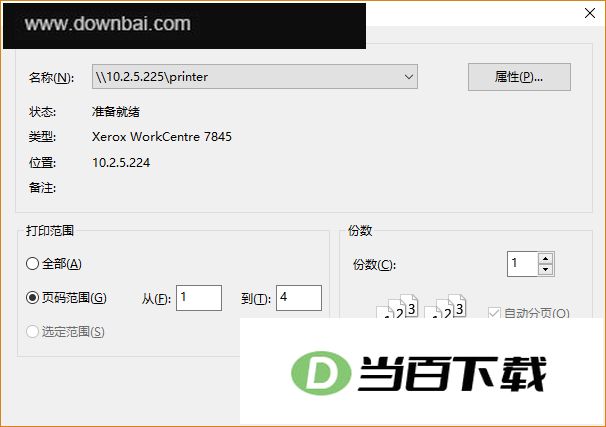The width and height of the screenshot is (606, 427).
Task: Click the 到(T) end page field
Action: coord(299,298)
